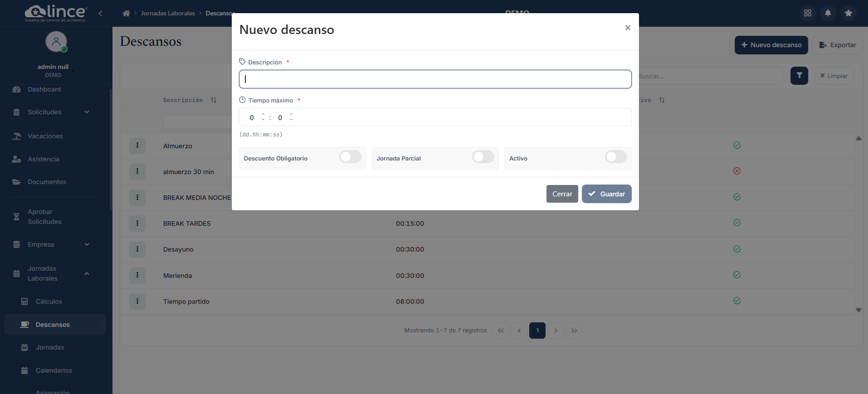Open Documentos in sidebar

(x=47, y=182)
